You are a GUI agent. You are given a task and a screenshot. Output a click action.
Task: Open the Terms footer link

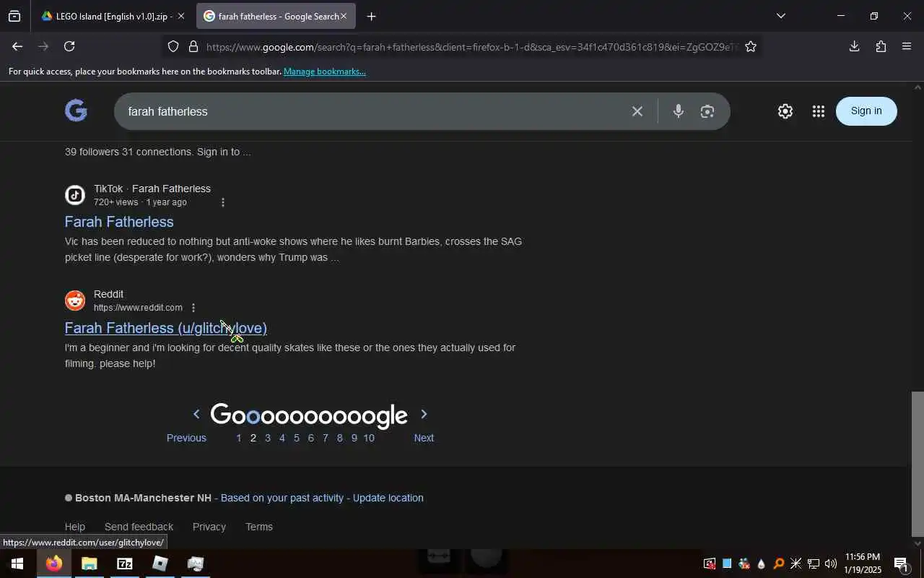coord(259,527)
